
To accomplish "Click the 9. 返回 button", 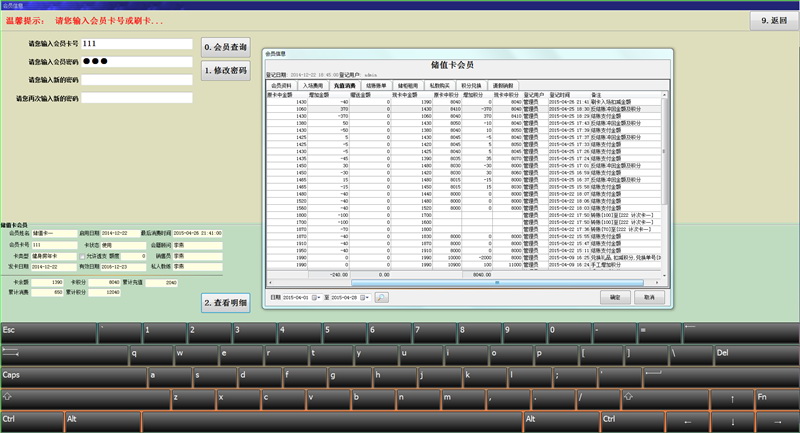I will click(774, 20).
